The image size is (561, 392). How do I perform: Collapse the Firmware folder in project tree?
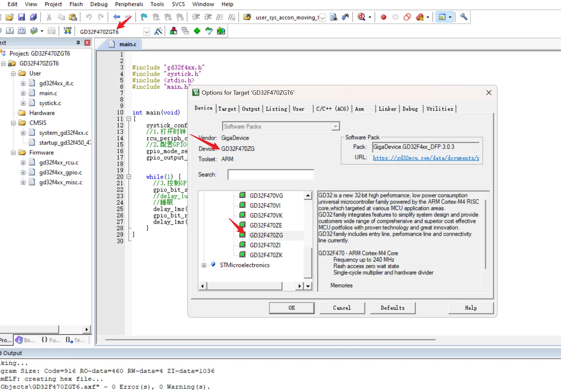click(x=13, y=153)
